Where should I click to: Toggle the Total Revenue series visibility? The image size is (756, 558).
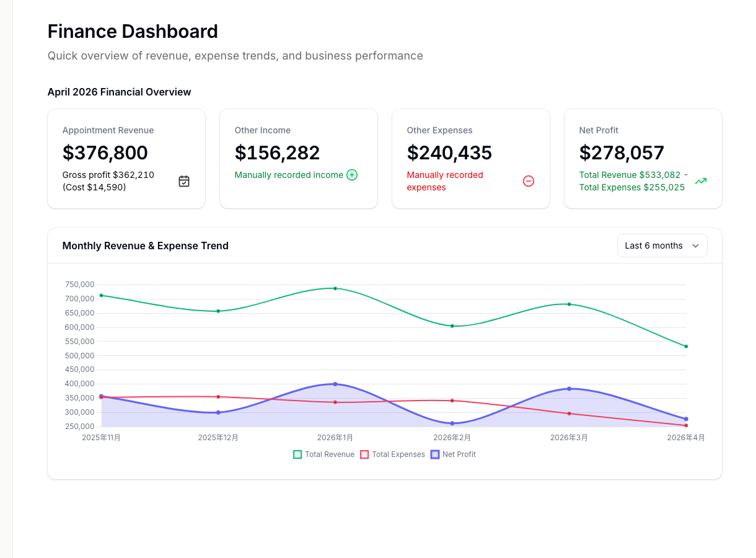pos(323,454)
